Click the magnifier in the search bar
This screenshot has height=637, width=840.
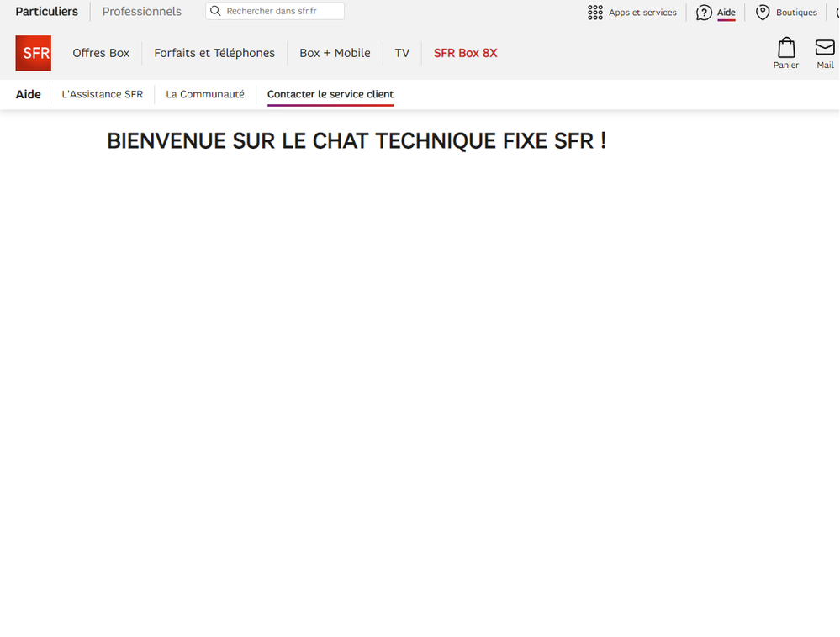pos(216,11)
